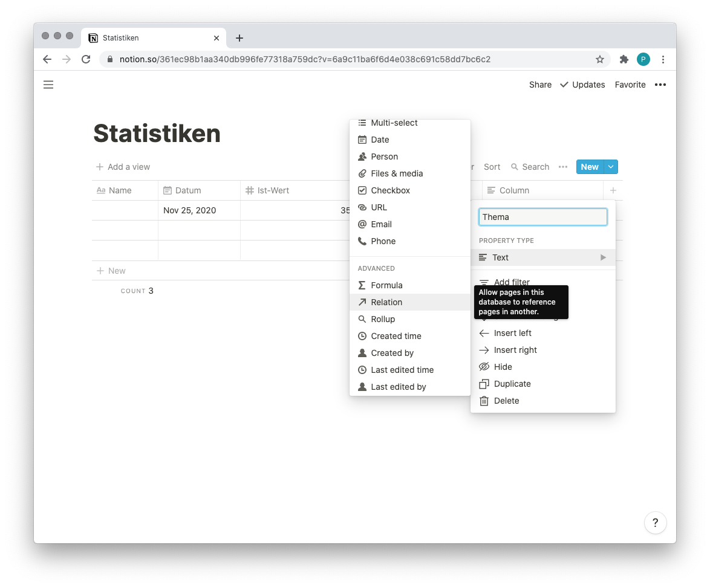Select the Checkbox property type
This screenshot has height=588, width=710.
[x=410, y=190]
